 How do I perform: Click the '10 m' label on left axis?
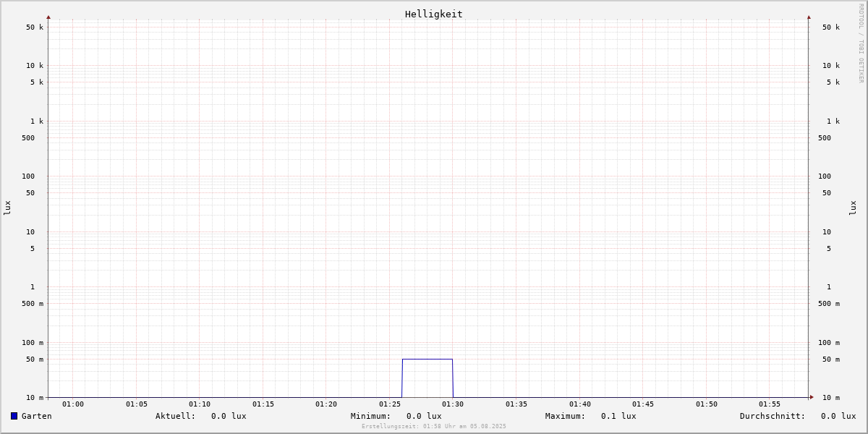point(35,398)
